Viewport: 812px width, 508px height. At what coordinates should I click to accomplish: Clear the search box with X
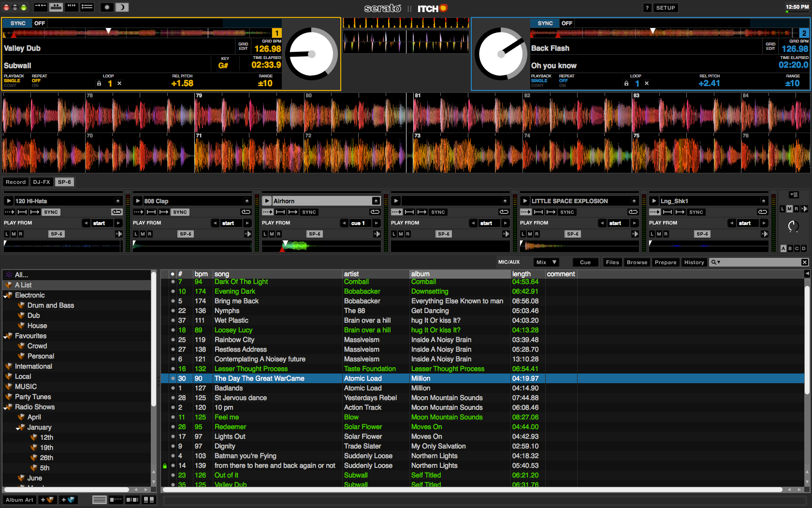804,262
